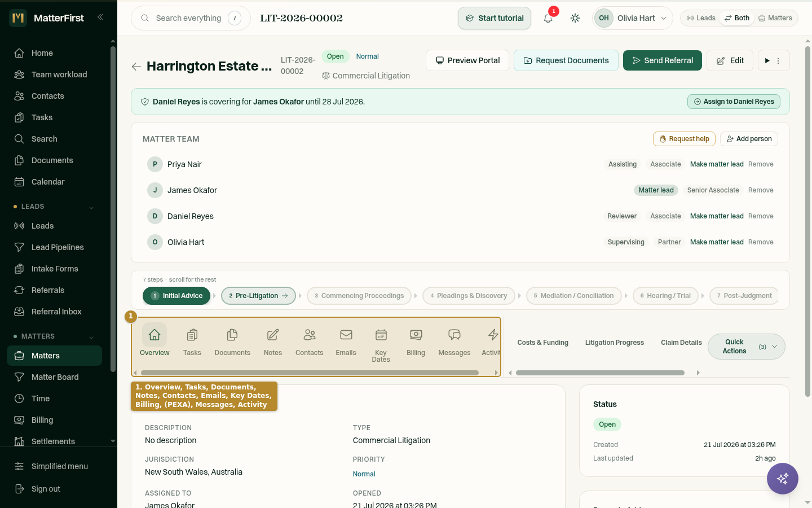
Task: Open Billing in the sidebar
Action: (x=54, y=420)
